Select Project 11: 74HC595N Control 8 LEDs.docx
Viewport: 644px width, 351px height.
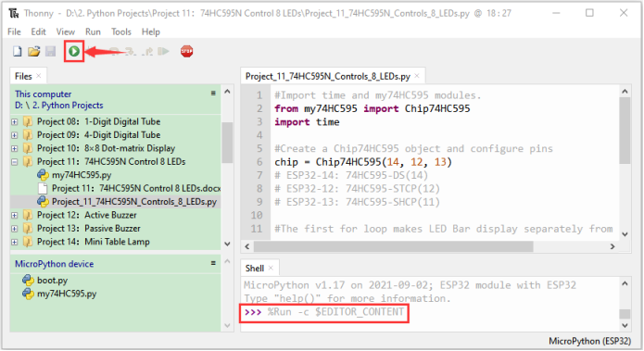click(x=136, y=188)
